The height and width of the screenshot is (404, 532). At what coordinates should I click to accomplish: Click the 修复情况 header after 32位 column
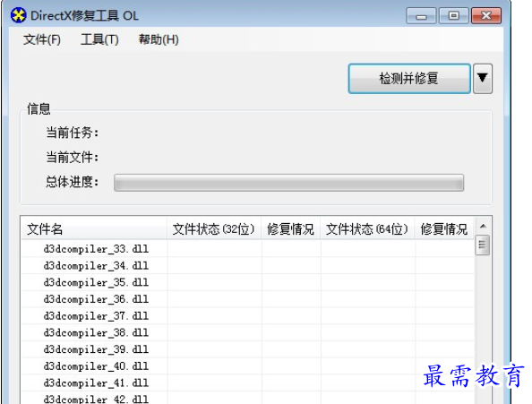pyautogui.click(x=291, y=229)
